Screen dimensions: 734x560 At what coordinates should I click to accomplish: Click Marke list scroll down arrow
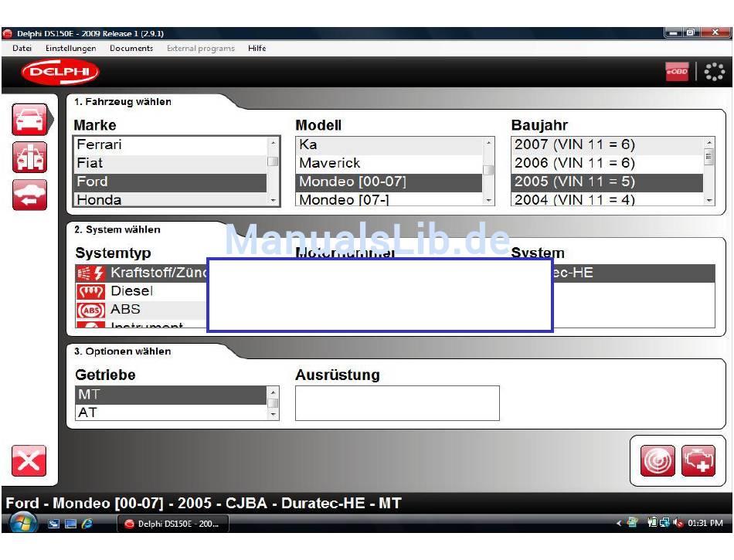[273, 200]
